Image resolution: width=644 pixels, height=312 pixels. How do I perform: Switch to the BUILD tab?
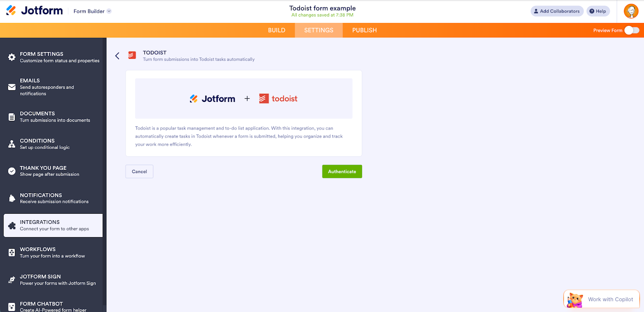(277, 30)
